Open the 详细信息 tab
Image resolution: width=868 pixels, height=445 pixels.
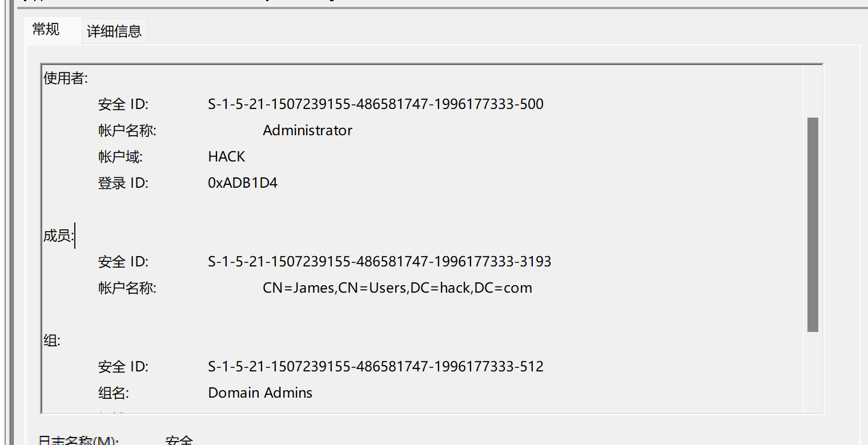(114, 31)
